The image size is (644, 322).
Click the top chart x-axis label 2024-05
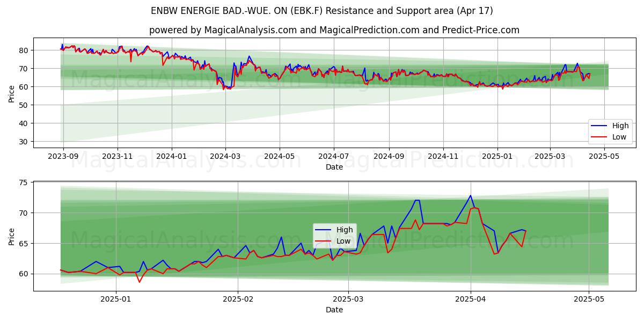[x=279, y=156]
